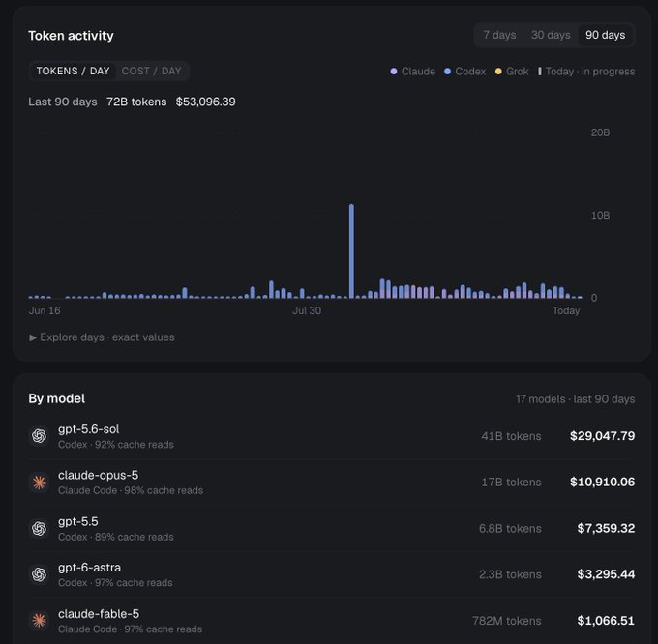Click the 41B tokens value
Screen dimensions: 658x644
click(511, 436)
